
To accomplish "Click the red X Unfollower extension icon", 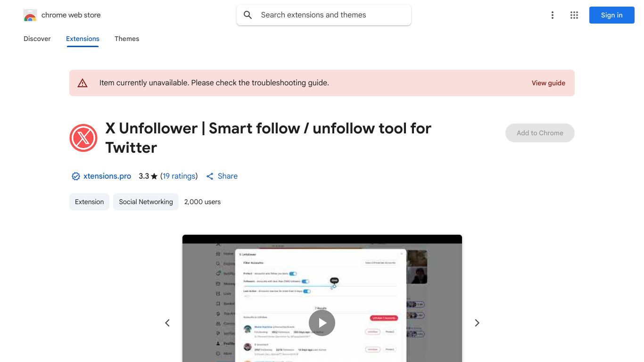I will (x=83, y=138).
